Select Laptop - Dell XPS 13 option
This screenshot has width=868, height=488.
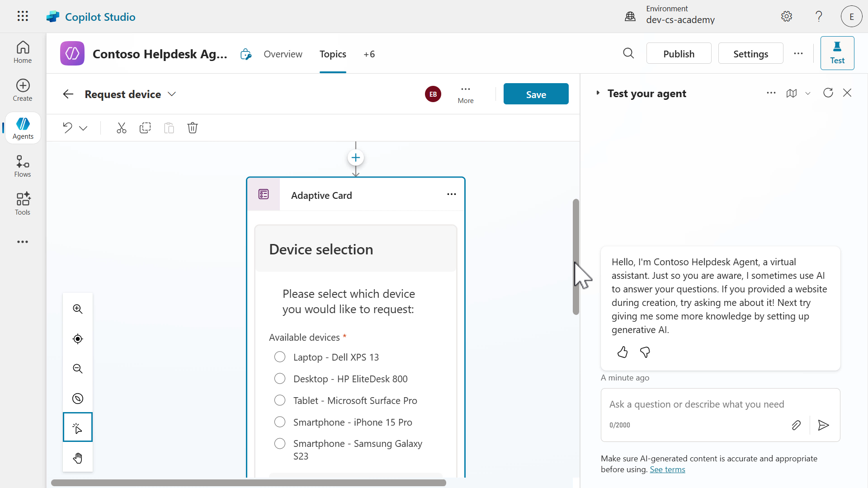[x=280, y=357]
